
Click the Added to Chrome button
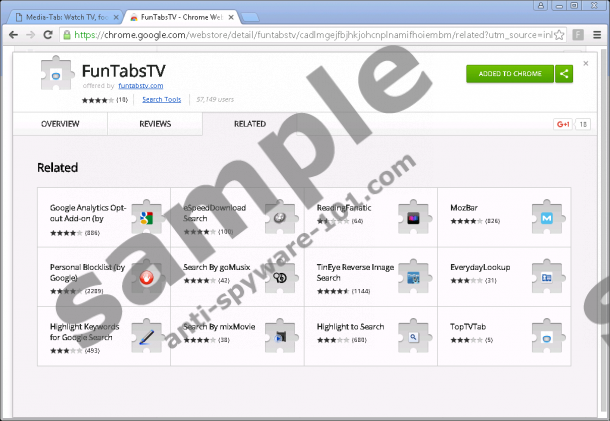point(509,73)
